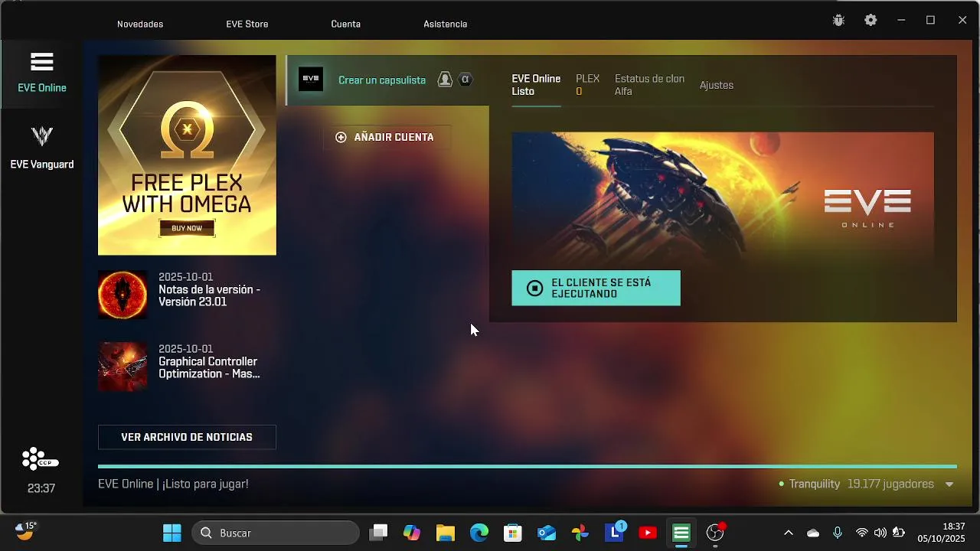Click EVE time 23:37 in sidebar
This screenshot has height=551, width=980.
click(41, 488)
